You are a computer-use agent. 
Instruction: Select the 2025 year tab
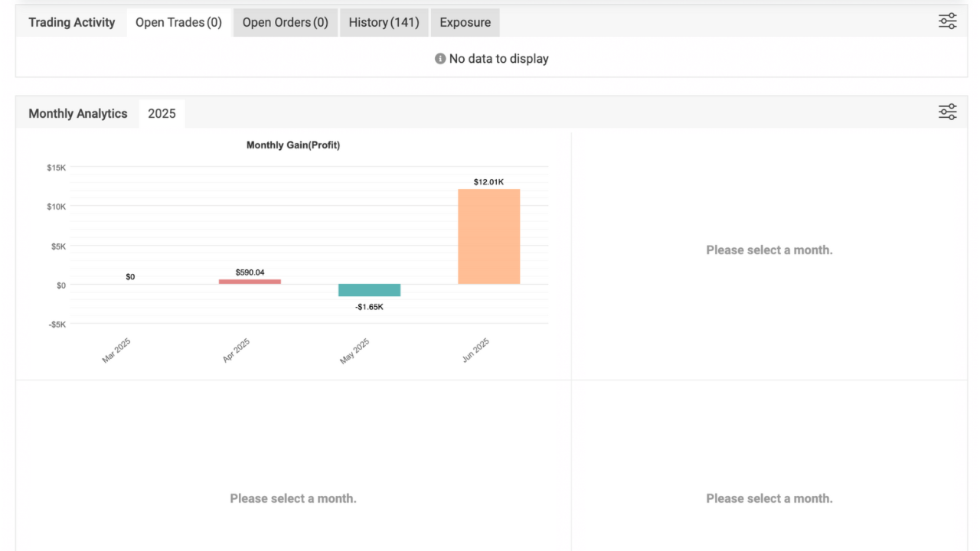point(162,113)
